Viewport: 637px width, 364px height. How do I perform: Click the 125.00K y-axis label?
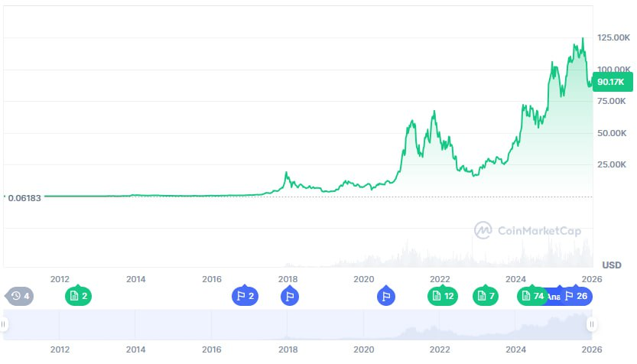coord(614,37)
